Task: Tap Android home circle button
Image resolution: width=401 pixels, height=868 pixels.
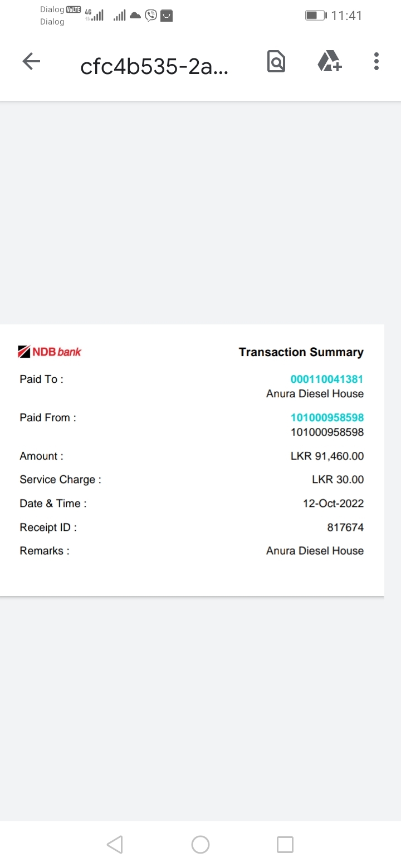Action: point(200,845)
